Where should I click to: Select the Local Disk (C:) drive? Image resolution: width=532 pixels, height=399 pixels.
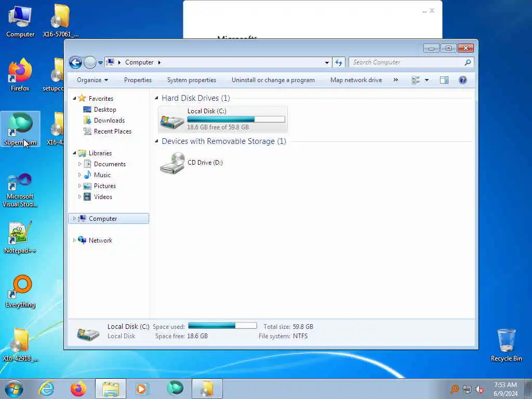[222, 119]
